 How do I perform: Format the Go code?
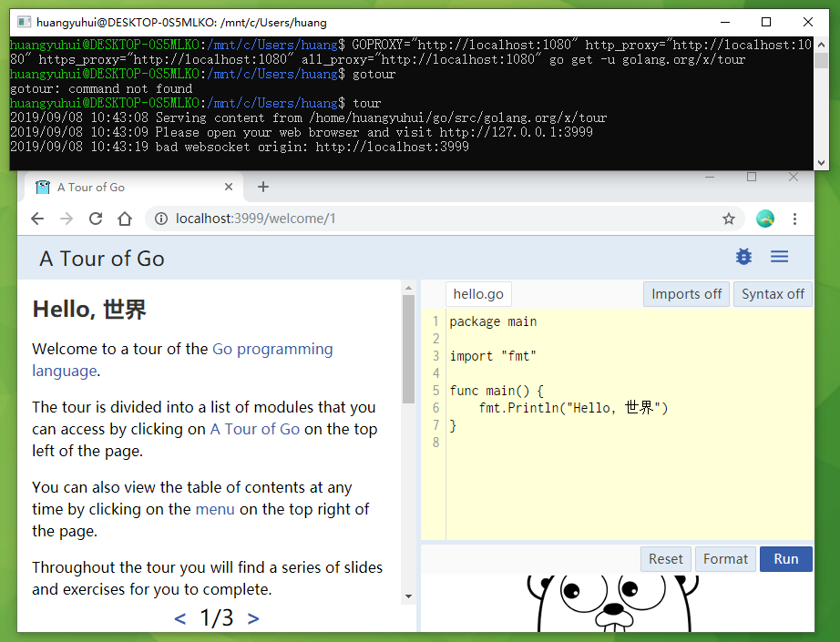pyautogui.click(x=725, y=559)
